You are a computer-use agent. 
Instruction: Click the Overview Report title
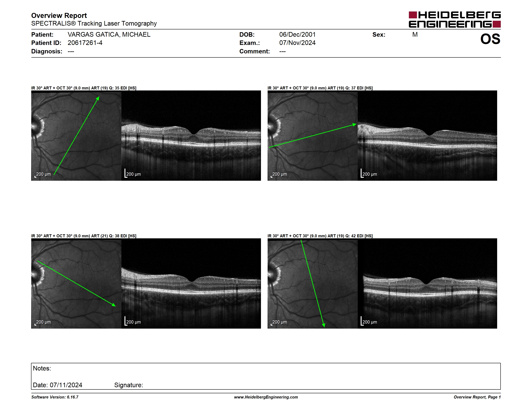tap(59, 16)
